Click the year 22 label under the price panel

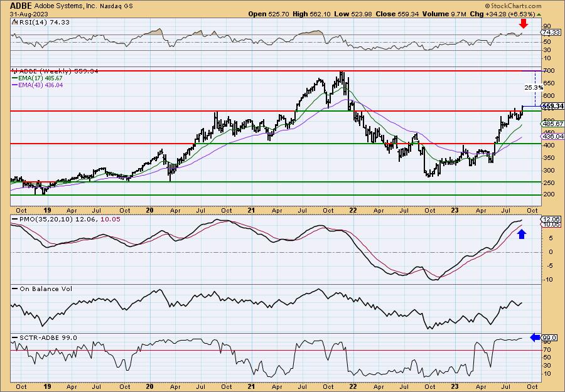click(x=353, y=210)
